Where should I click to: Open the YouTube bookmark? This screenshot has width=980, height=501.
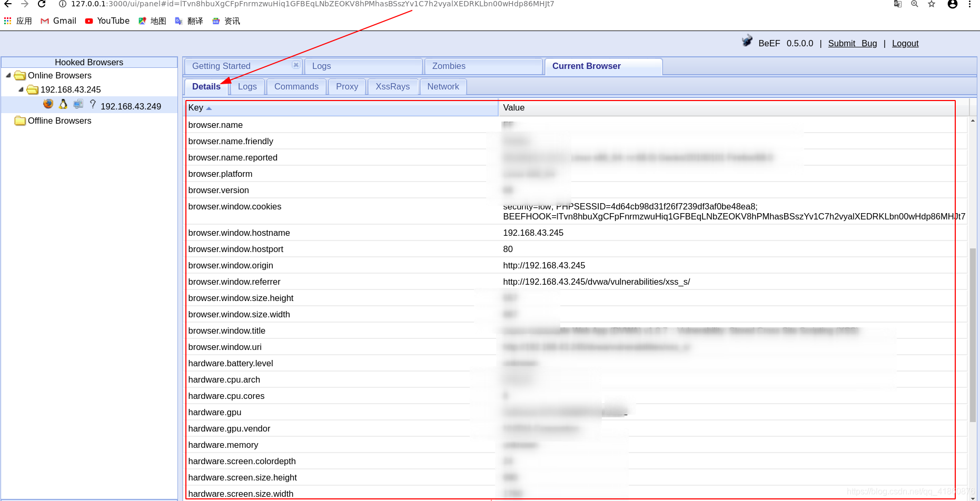[107, 21]
